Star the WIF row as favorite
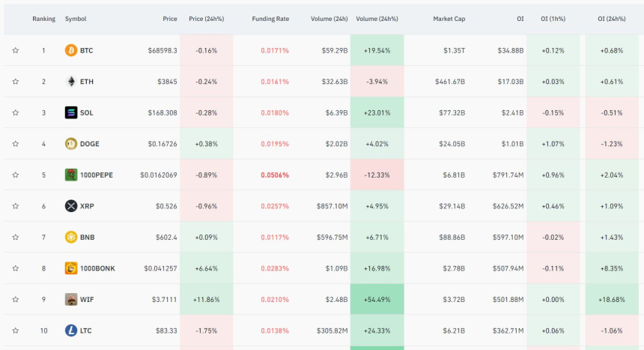Image resolution: width=644 pixels, height=350 pixels. [15, 299]
